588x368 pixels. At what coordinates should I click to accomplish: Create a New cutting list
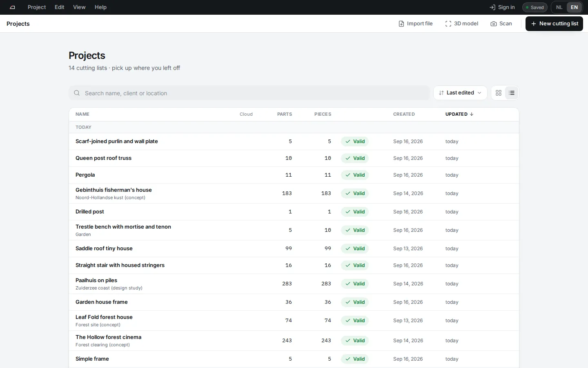coord(554,24)
